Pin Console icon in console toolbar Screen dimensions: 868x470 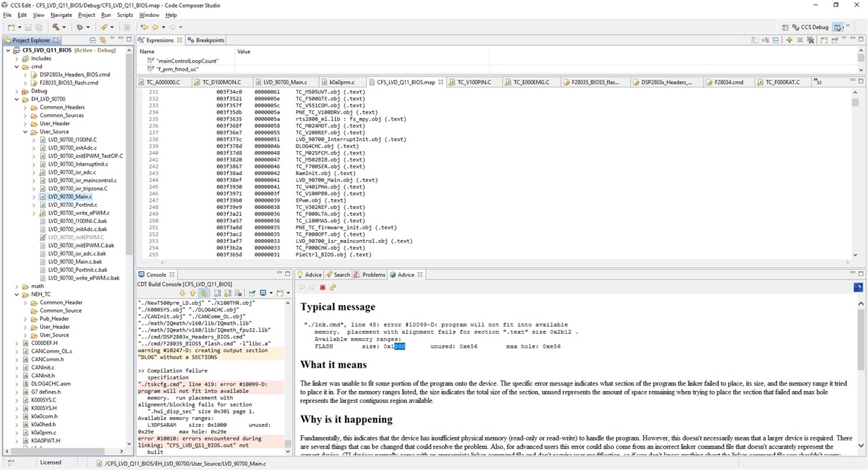point(252,293)
